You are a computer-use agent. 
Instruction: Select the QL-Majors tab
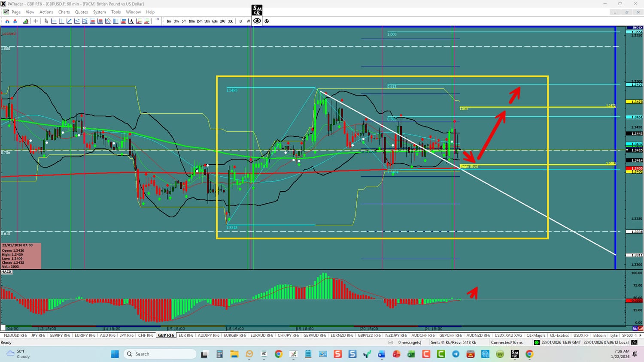tap(536, 335)
